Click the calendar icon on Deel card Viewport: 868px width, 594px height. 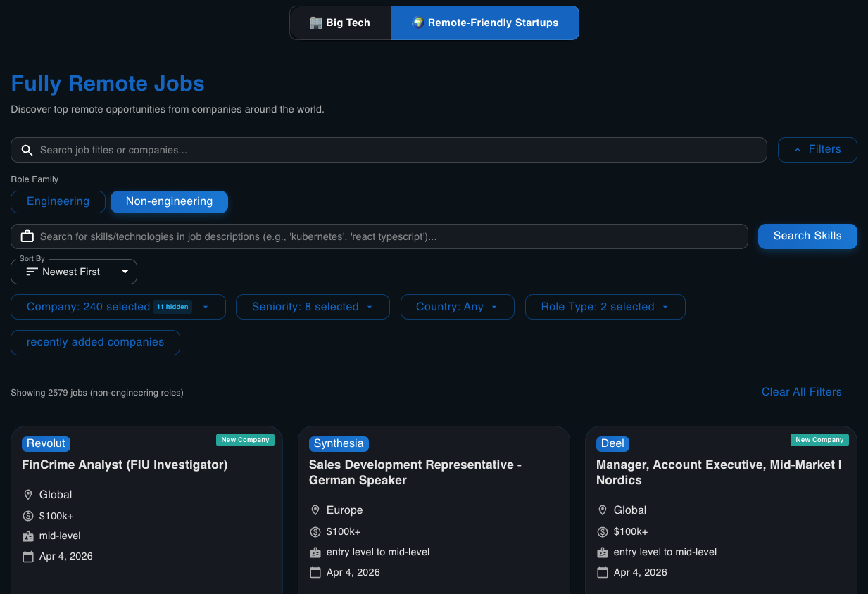[603, 572]
